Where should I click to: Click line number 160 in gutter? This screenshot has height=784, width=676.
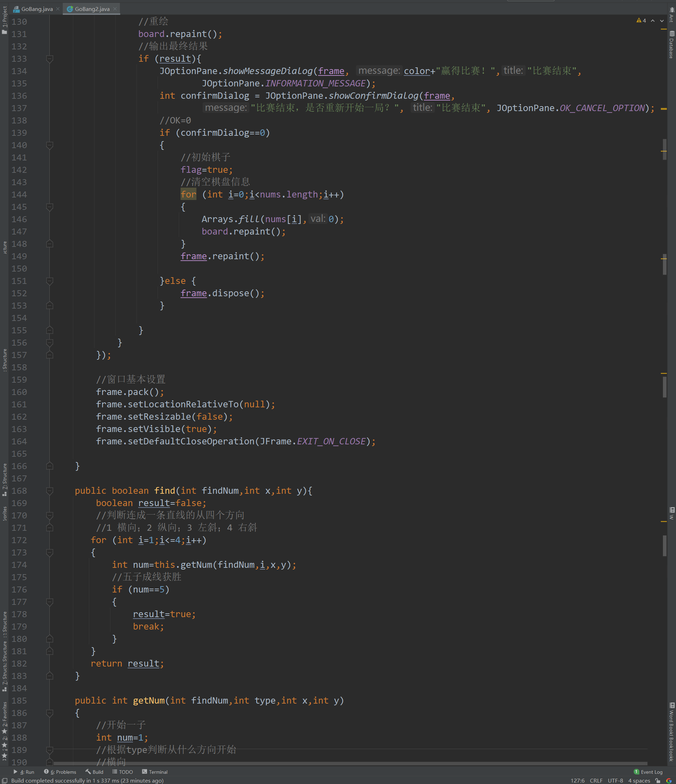pos(19,392)
